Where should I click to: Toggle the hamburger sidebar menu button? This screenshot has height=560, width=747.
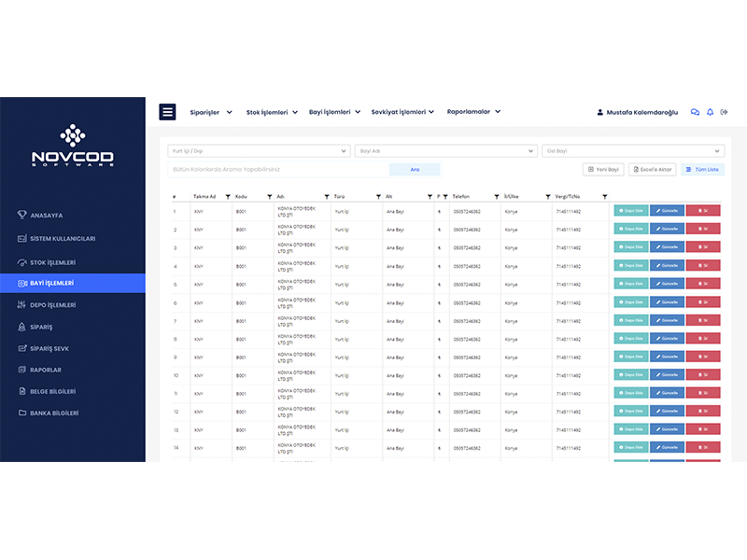[168, 112]
